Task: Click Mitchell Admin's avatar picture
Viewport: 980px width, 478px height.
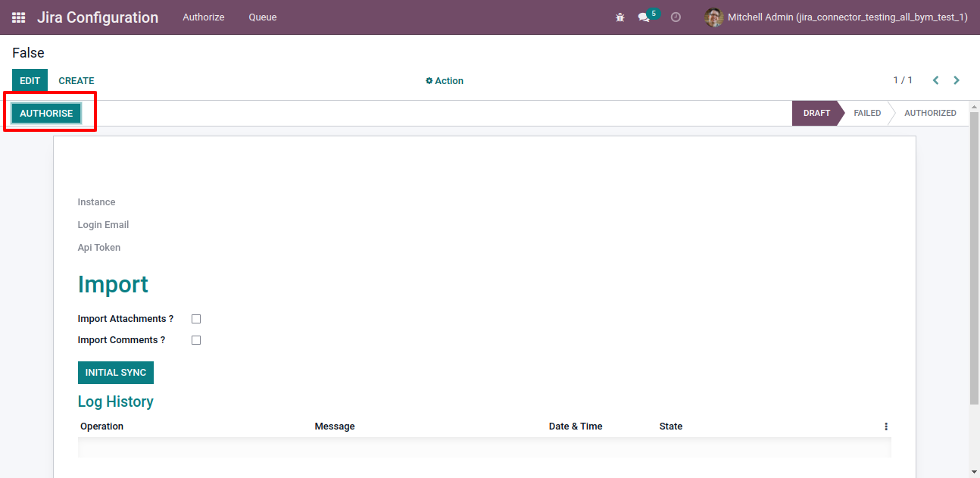Action: tap(713, 17)
